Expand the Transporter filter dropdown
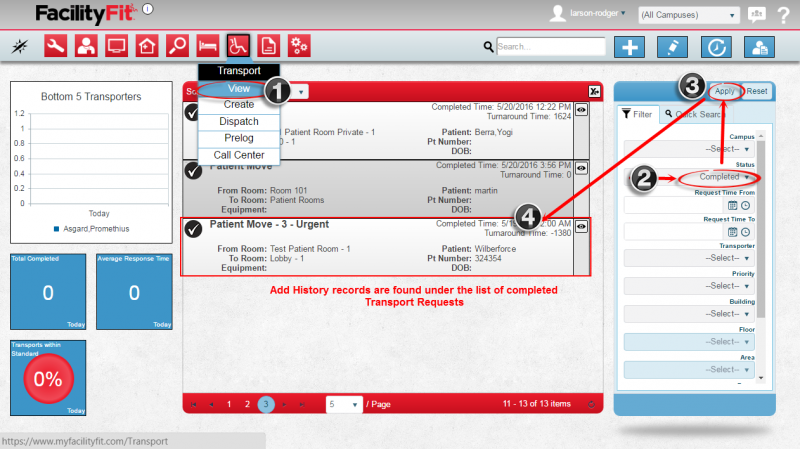The width and height of the screenshot is (800, 449). tap(690, 257)
